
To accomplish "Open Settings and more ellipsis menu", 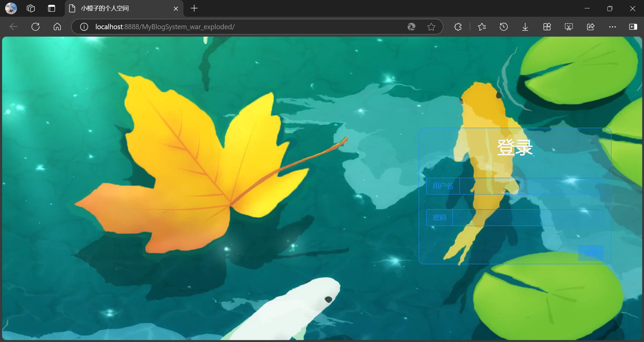I will [612, 27].
